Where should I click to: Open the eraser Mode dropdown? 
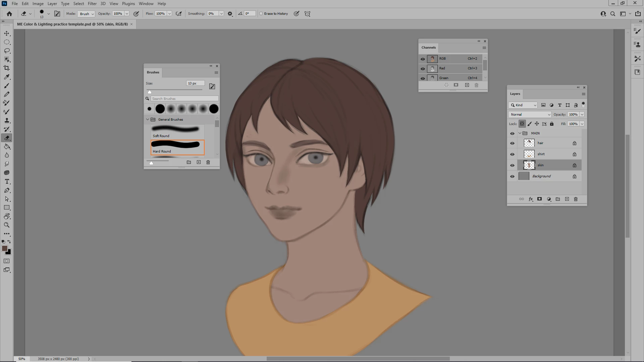(x=86, y=14)
